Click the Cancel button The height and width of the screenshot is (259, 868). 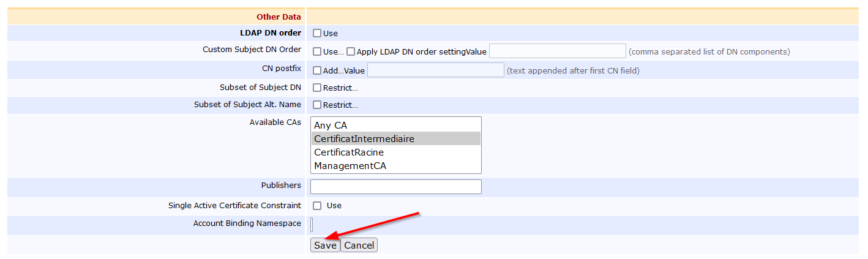click(359, 246)
